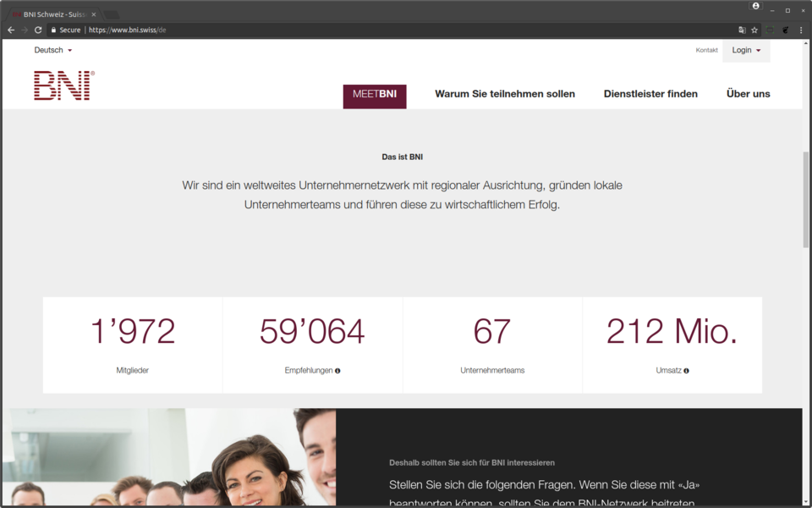Click the Secure padlock icon
Viewport: 812px width, 508px height.
(x=53, y=30)
